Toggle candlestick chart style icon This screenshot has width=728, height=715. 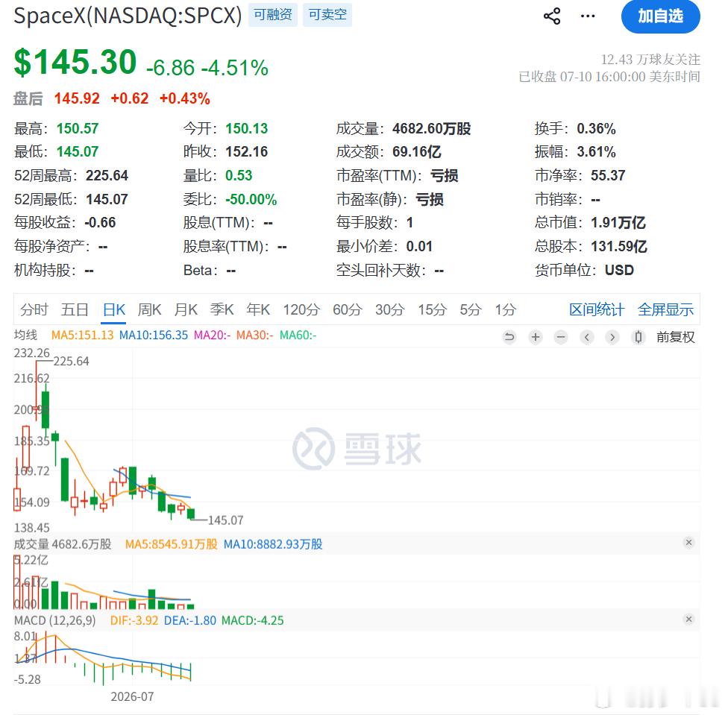pyautogui.click(x=638, y=337)
